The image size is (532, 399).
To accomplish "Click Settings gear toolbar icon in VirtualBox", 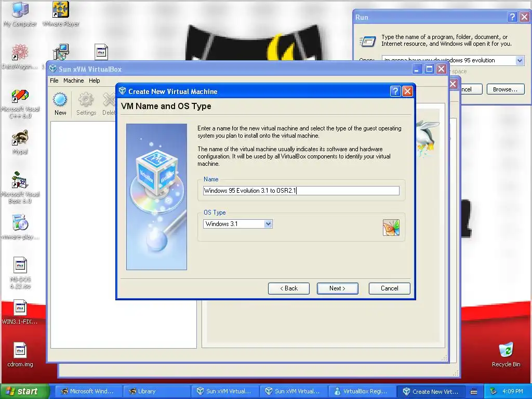I will coord(86,104).
